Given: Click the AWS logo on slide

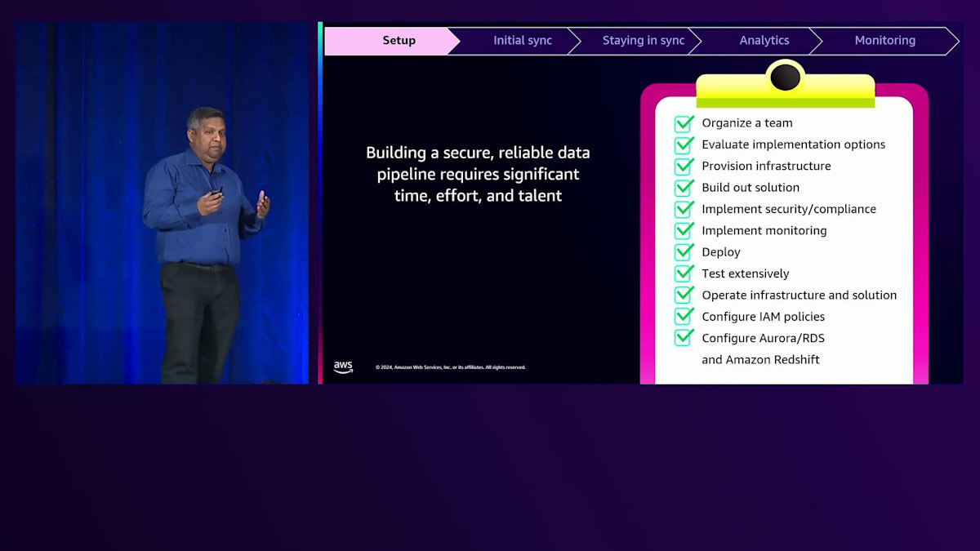Looking at the screenshot, I should pos(343,367).
